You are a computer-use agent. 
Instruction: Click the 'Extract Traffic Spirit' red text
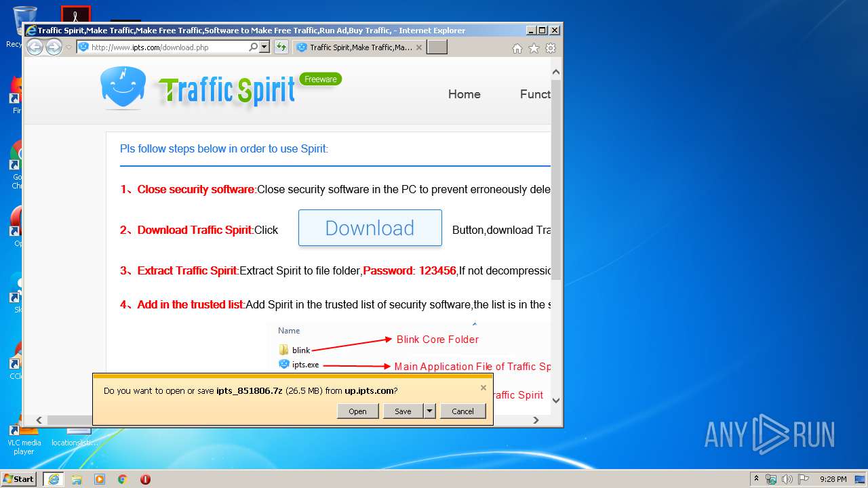[x=186, y=270]
